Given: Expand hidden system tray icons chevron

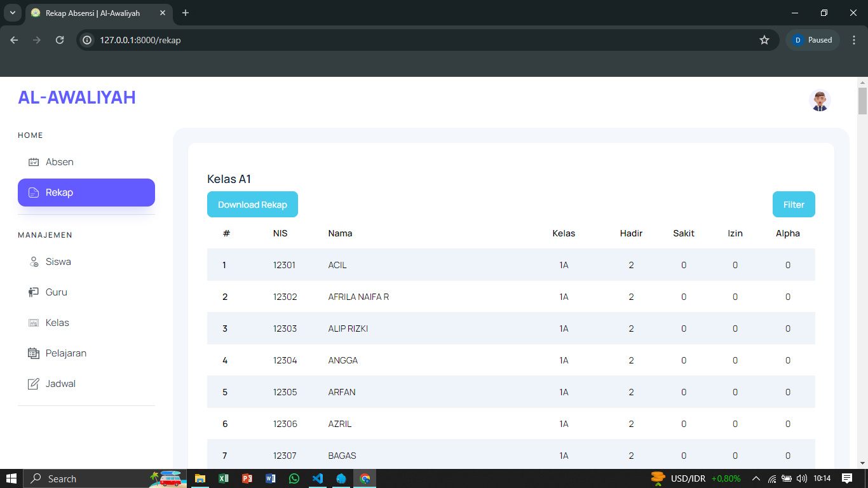Looking at the screenshot, I should click(756, 478).
